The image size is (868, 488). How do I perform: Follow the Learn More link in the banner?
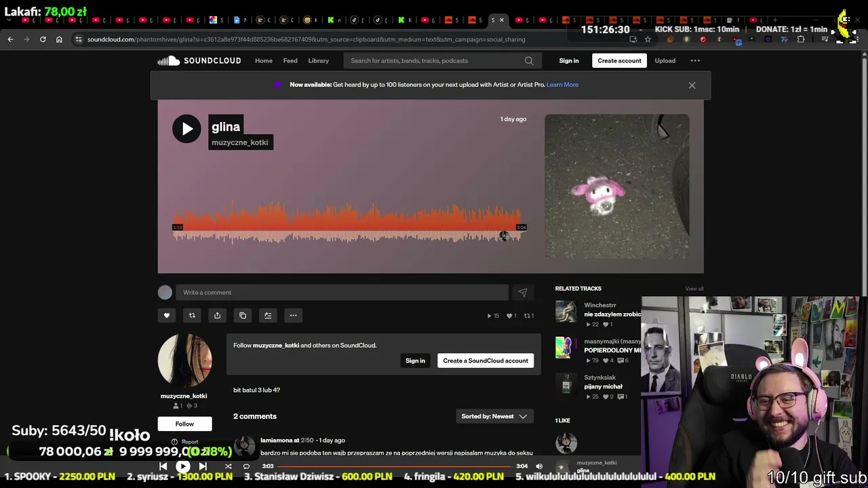562,85
